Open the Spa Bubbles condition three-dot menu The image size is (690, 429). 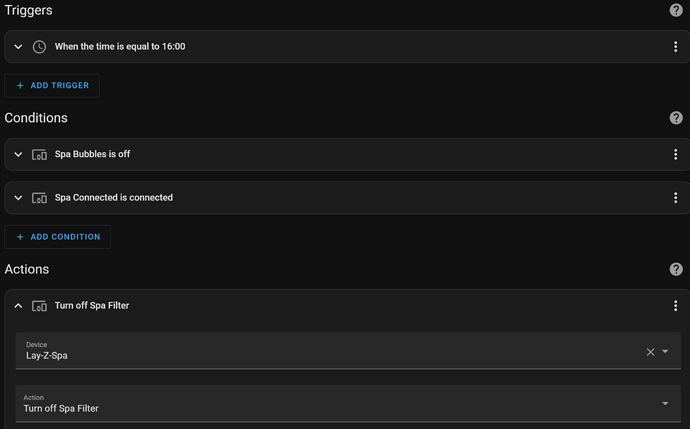point(676,155)
